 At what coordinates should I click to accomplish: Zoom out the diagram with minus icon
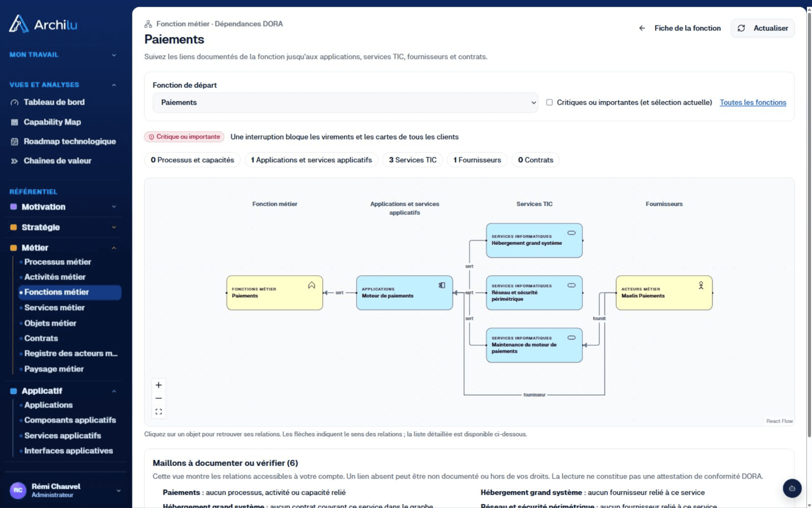click(159, 398)
